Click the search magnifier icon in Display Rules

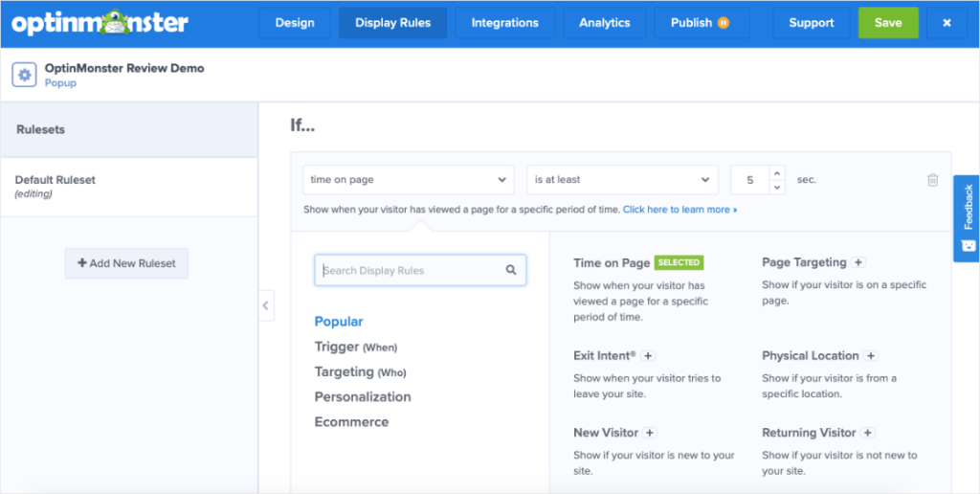coord(511,270)
